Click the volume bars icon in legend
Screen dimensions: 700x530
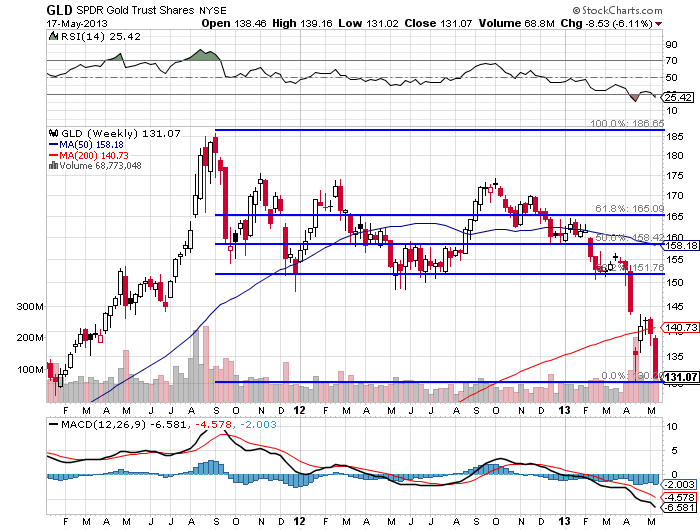[x=53, y=166]
